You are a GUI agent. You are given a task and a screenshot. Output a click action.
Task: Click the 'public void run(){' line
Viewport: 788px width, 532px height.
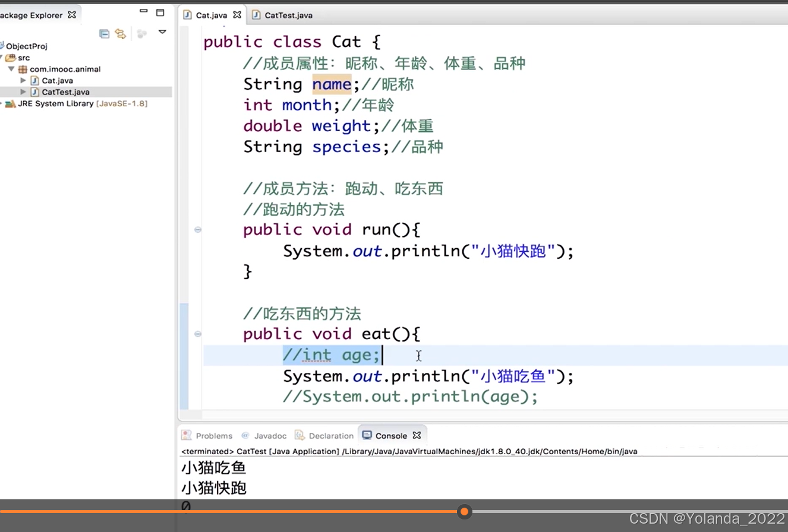pyautogui.click(x=332, y=230)
